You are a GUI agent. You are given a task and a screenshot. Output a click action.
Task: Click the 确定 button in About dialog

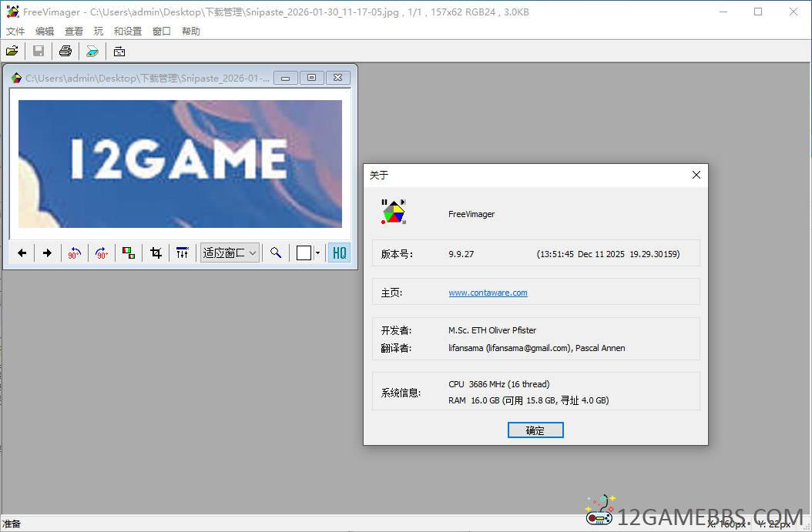(535, 430)
